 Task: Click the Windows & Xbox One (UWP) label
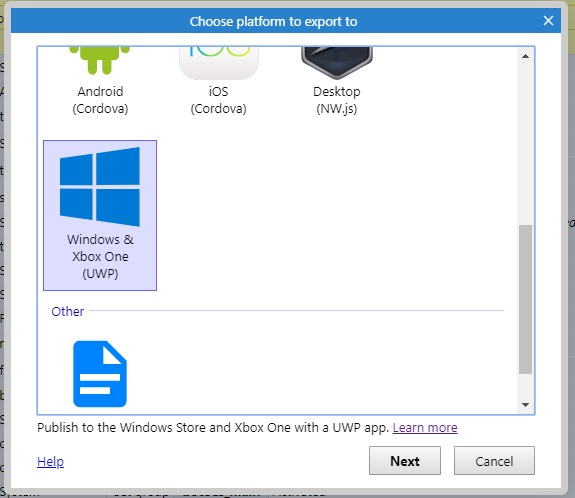[x=100, y=256]
